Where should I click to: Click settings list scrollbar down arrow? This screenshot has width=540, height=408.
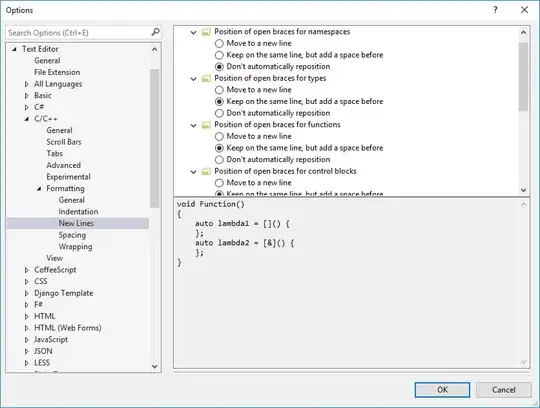coord(523,190)
